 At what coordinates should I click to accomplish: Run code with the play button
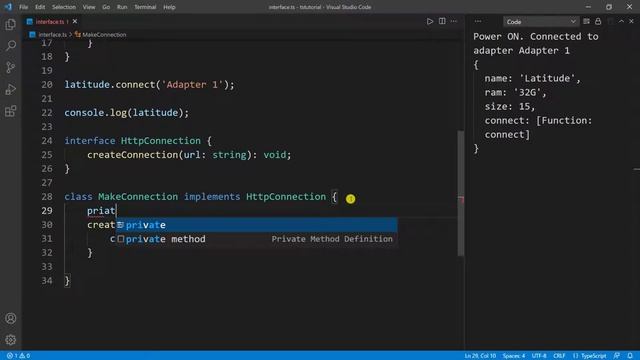[430, 21]
